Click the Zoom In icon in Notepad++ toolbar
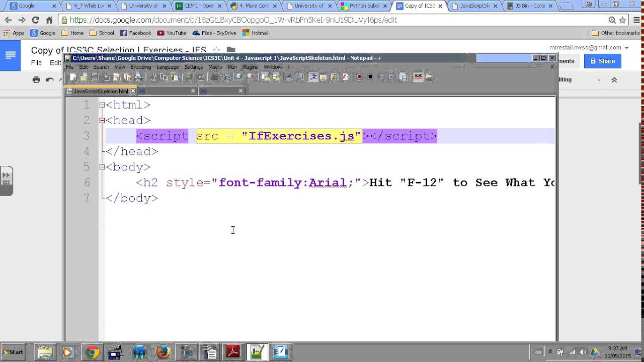This screenshot has height=362, width=644. 240,77
